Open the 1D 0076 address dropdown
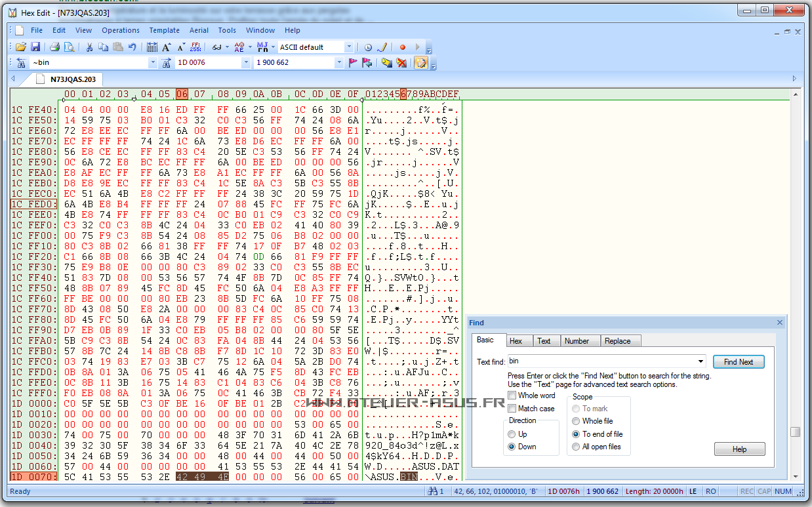This screenshot has width=812, height=507. tap(246, 63)
